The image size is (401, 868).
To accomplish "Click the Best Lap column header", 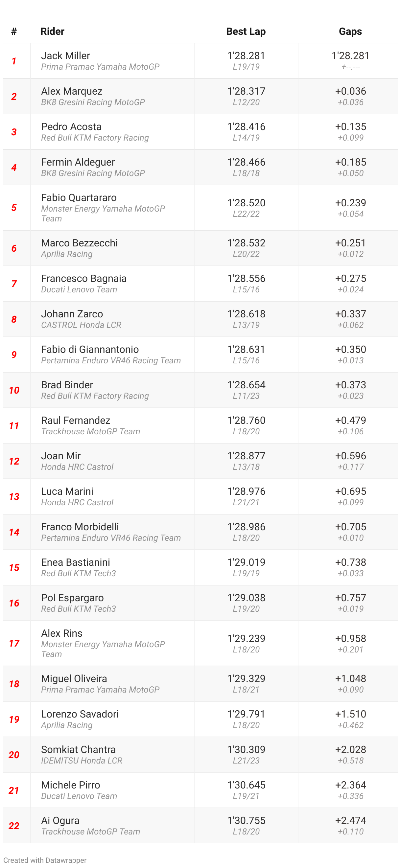I will [x=246, y=31].
